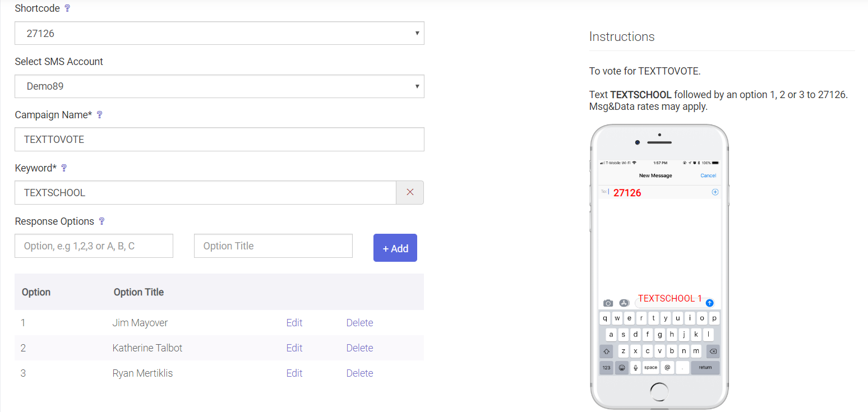Click the Response Options help icon
This screenshot has width=868, height=412.
(x=101, y=221)
